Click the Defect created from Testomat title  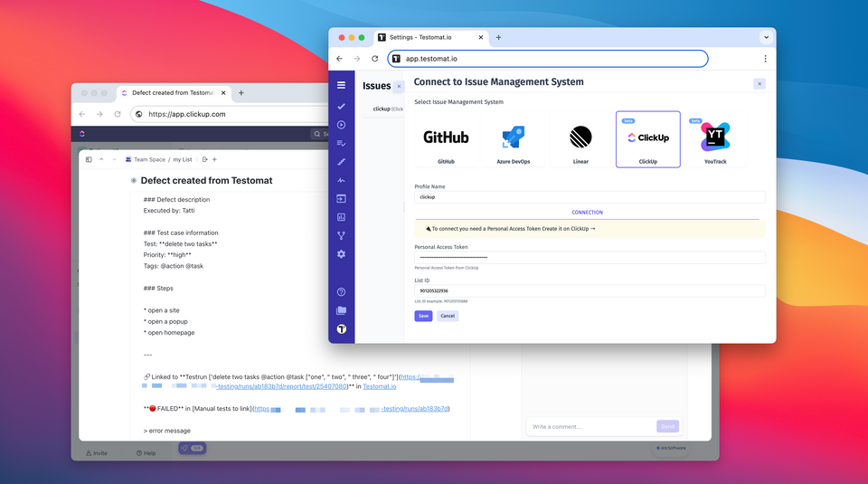coord(206,181)
